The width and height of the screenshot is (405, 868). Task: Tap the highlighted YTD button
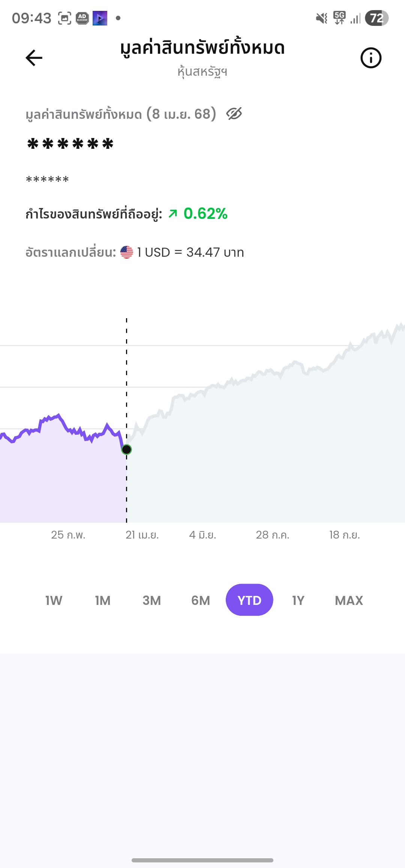pos(249,600)
